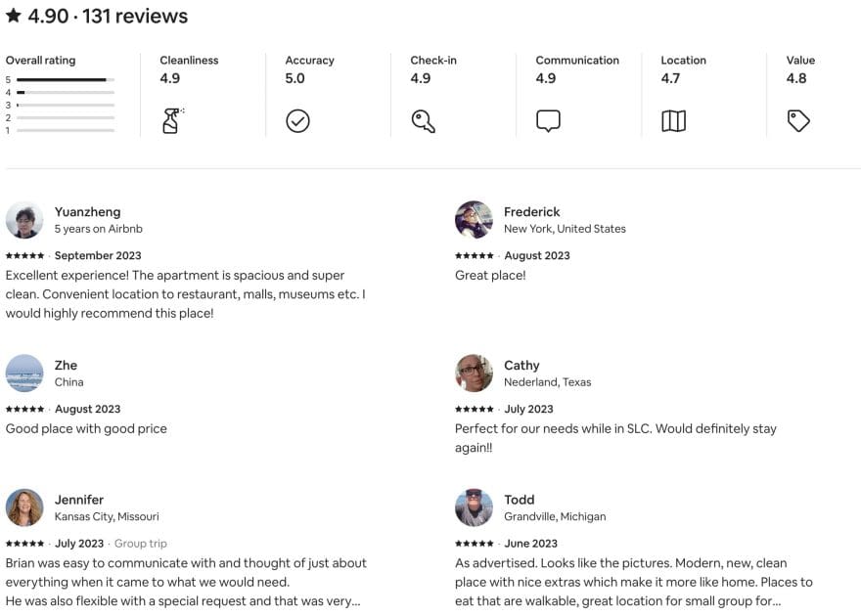
Task: Open reviewer name Jennifer
Action: 79,500
